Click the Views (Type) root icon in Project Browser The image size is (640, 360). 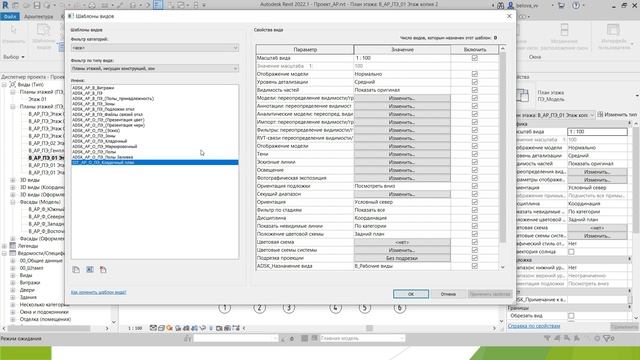tap(13, 84)
